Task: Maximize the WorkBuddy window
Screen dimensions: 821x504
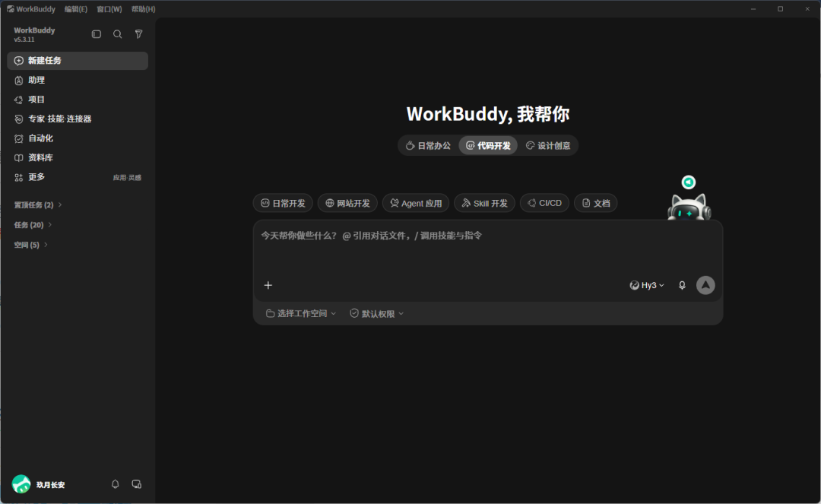Action: (780, 9)
